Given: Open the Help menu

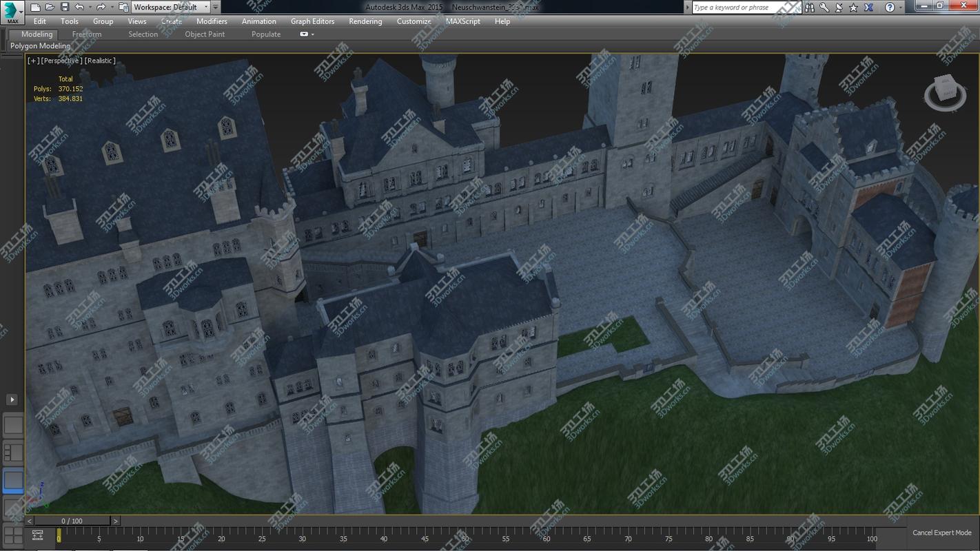Looking at the screenshot, I should 502,21.
